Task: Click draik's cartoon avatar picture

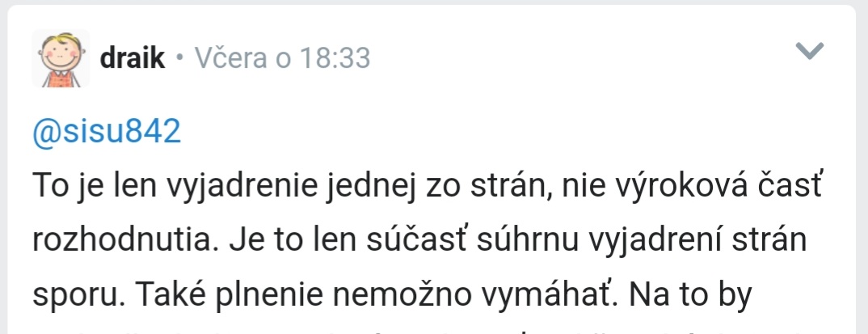Action: click(x=61, y=58)
